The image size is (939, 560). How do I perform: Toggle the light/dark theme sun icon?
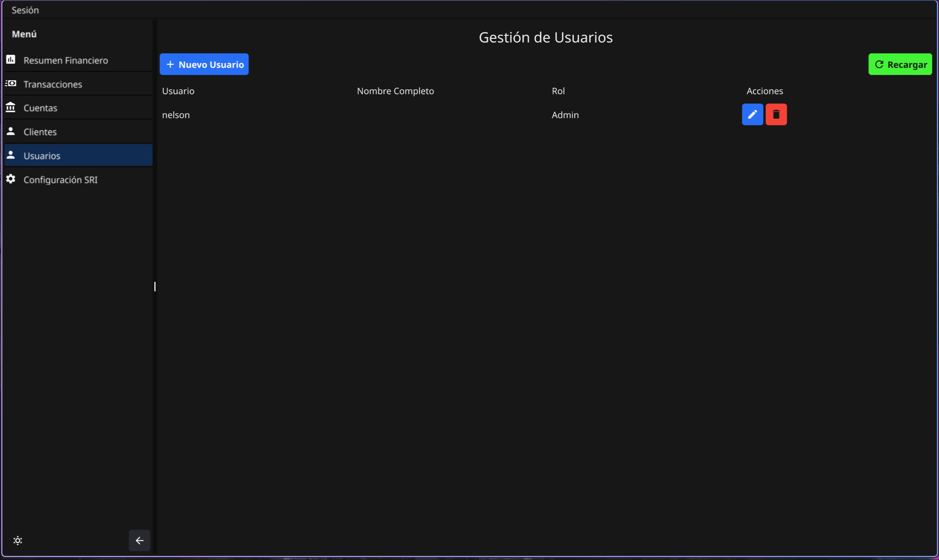click(18, 540)
